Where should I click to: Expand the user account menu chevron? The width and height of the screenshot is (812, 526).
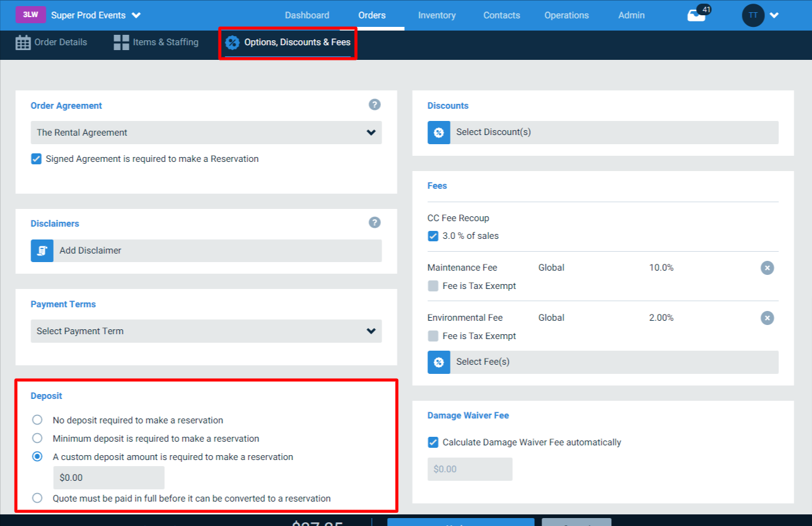point(774,15)
